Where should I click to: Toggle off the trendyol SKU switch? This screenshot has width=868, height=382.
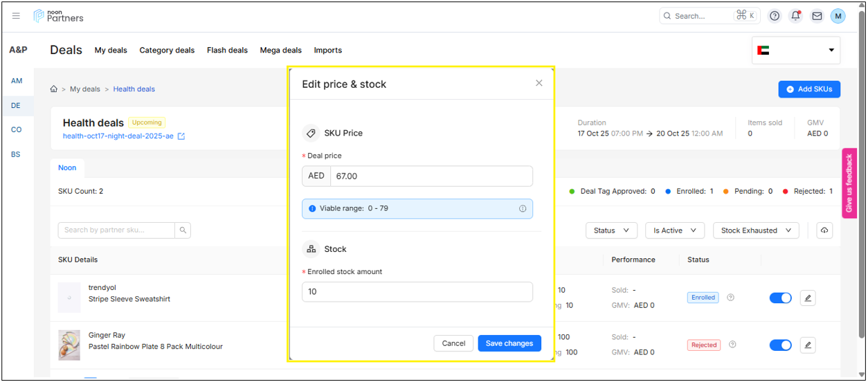[780, 298]
